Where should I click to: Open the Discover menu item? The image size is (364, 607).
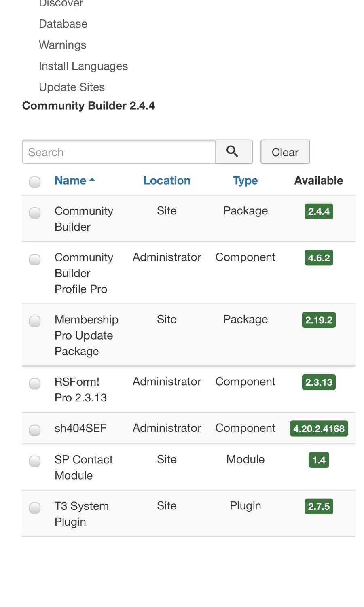[x=61, y=3]
